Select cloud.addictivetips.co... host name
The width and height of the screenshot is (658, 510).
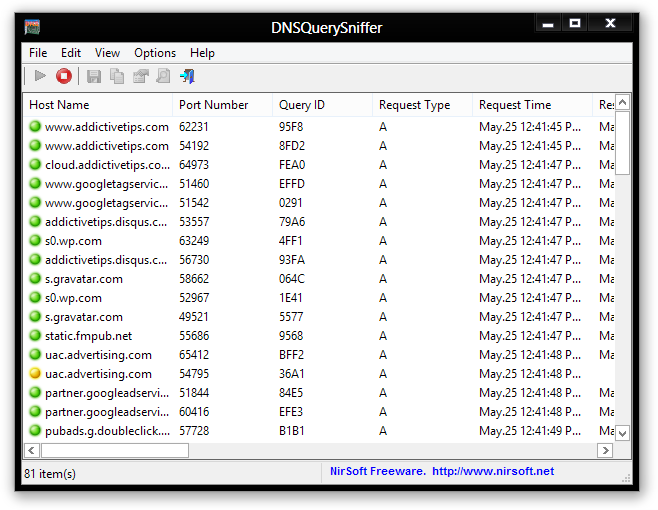pos(107,165)
